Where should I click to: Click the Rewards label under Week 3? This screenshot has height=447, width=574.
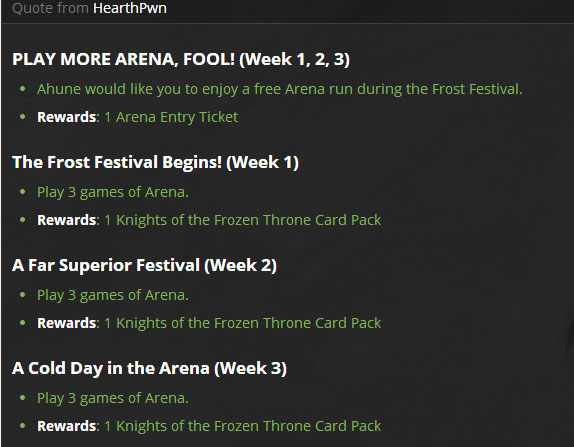click(67, 426)
